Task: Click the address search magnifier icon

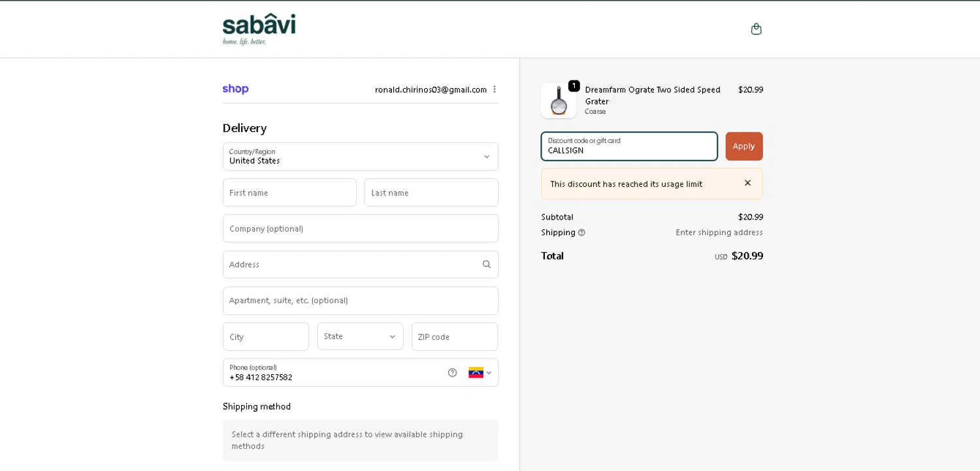Action: 487,265
